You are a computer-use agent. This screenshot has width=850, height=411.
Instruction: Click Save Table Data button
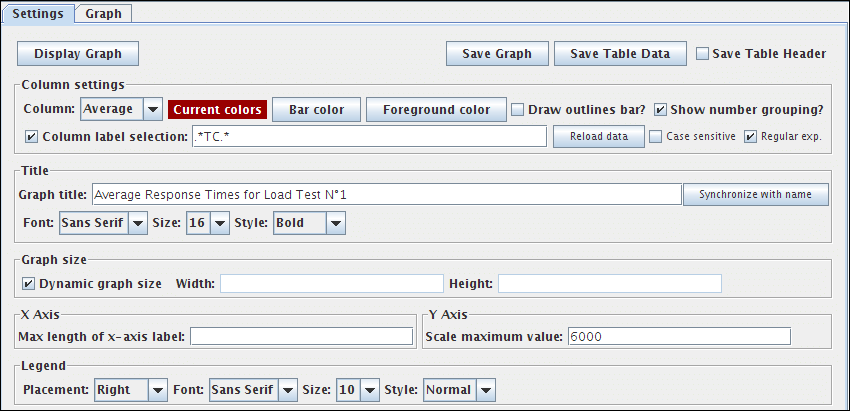620,54
